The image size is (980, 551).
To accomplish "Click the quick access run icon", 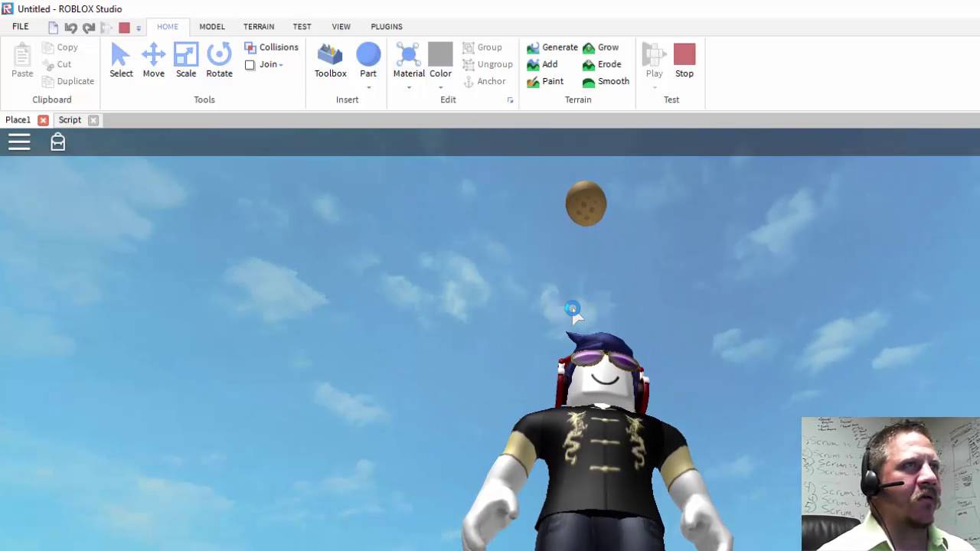I will (106, 28).
